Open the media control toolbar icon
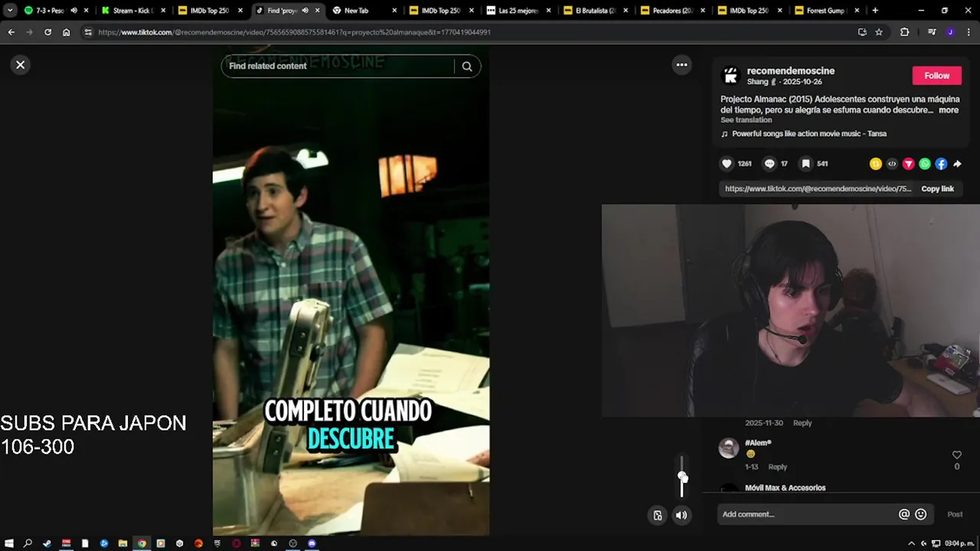980x551 pixels. [x=932, y=32]
